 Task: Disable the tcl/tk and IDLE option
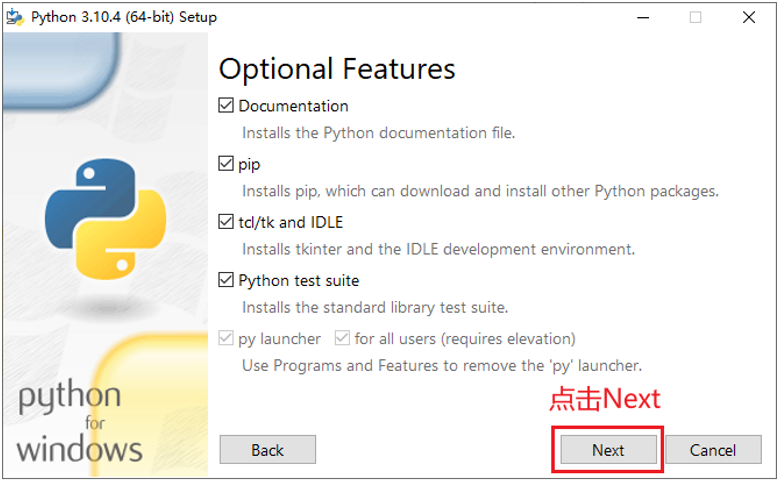226,222
